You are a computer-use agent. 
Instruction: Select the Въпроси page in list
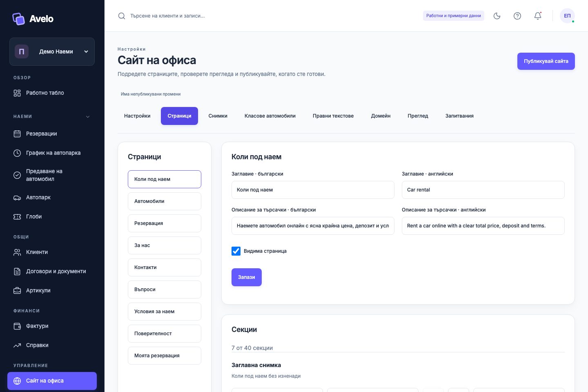click(x=165, y=290)
